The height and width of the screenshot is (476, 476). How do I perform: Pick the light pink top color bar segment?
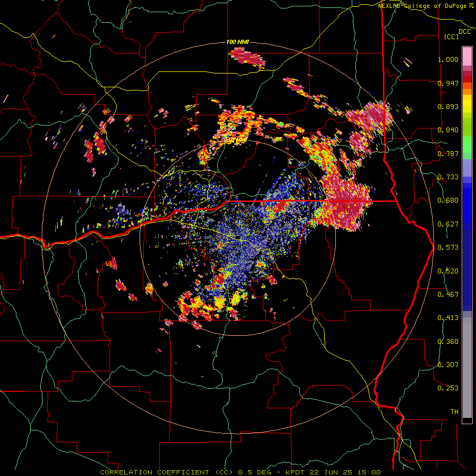[467, 56]
